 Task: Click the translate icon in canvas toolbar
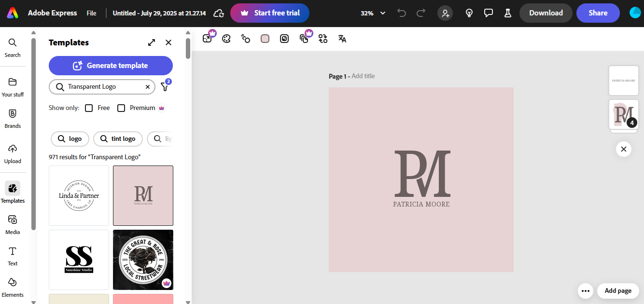(x=342, y=39)
